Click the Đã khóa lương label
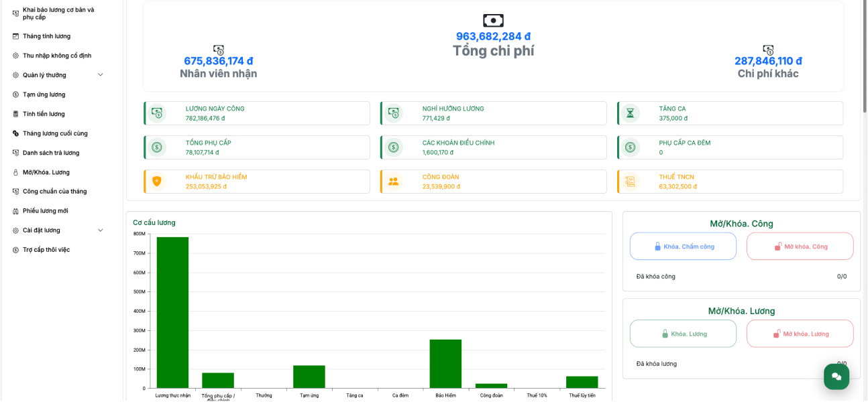The width and height of the screenshot is (868, 402). pyautogui.click(x=657, y=364)
